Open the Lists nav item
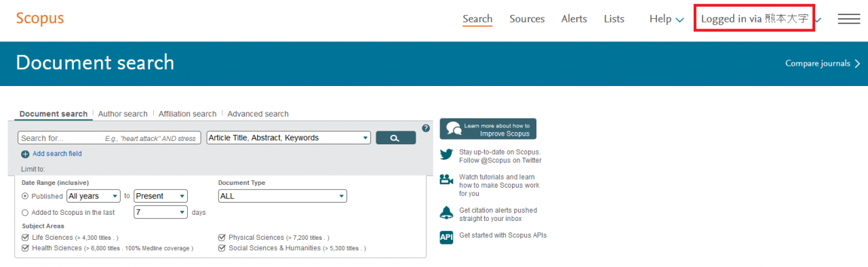 tap(614, 19)
